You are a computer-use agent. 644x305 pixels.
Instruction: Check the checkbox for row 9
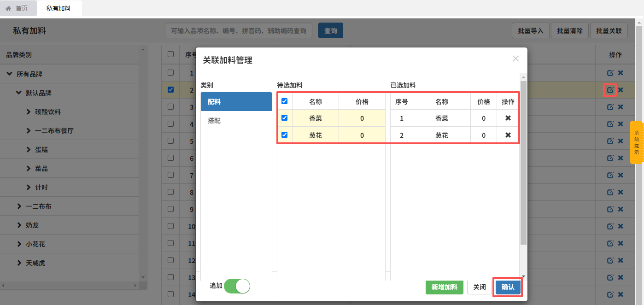tap(170, 209)
